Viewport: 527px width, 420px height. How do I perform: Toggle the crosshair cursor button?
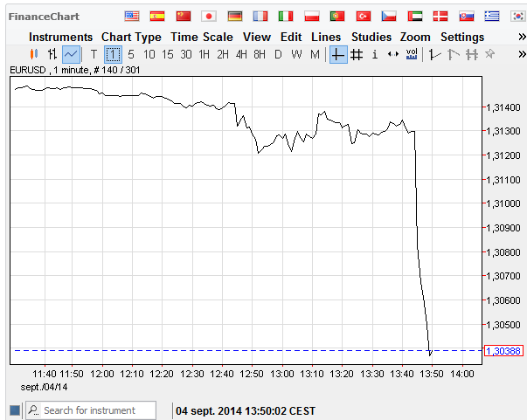[338, 54]
